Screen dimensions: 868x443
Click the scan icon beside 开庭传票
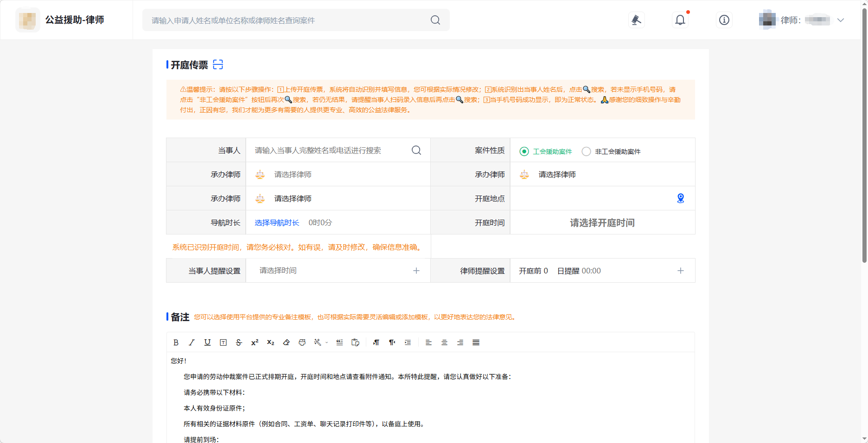coord(218,64)
